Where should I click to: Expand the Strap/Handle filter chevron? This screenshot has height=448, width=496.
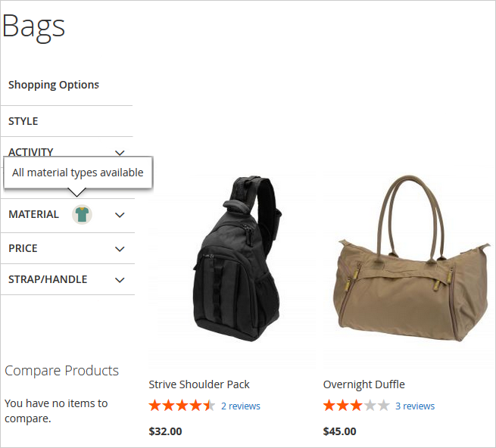120,280
